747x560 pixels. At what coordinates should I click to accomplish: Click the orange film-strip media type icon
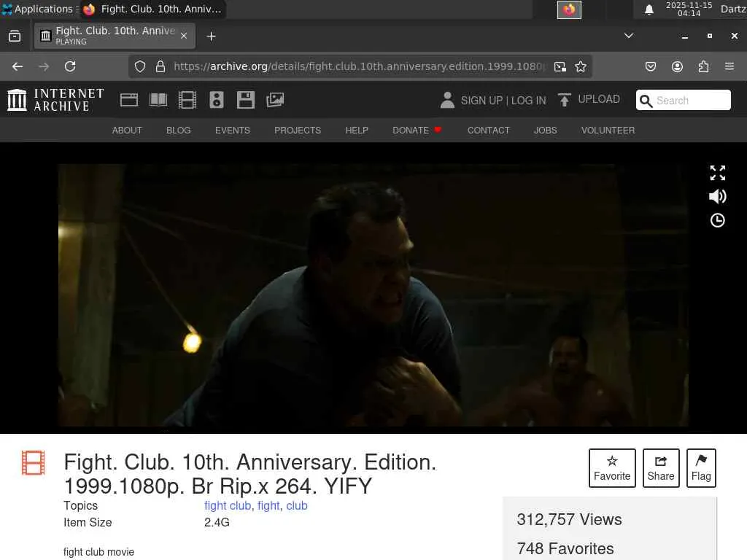click(34, 463)
